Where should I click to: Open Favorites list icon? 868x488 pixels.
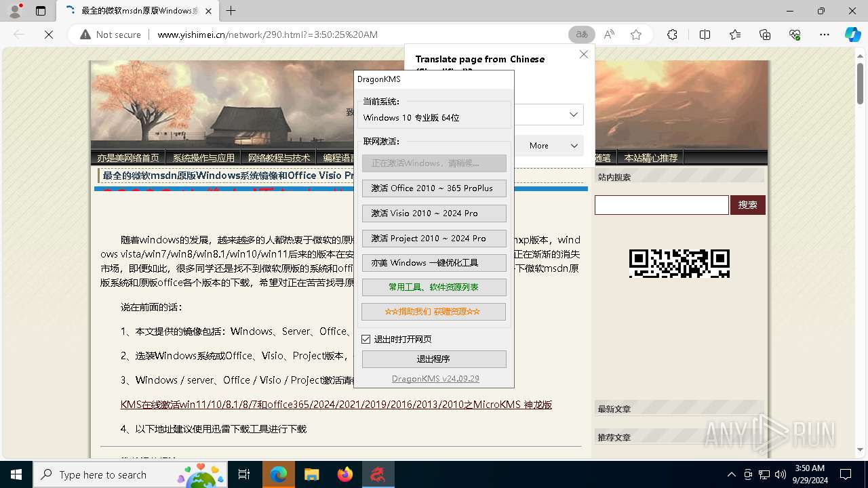[x=735, y=35]
